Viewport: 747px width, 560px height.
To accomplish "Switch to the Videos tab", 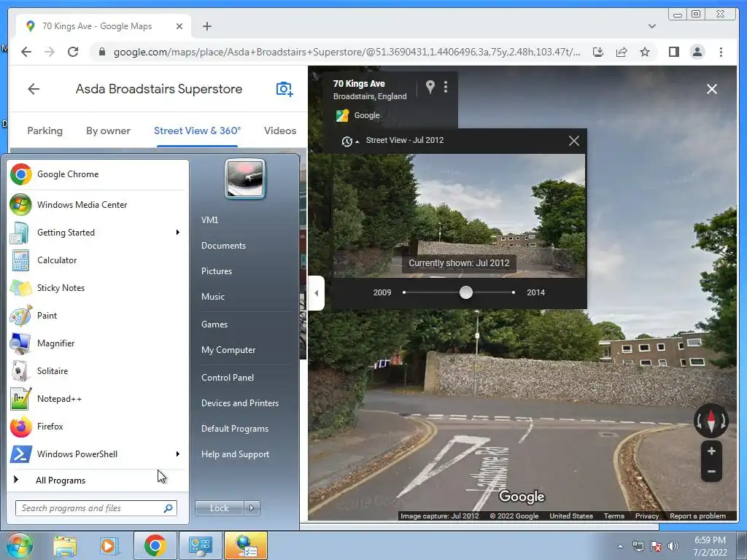I will 280,131.
